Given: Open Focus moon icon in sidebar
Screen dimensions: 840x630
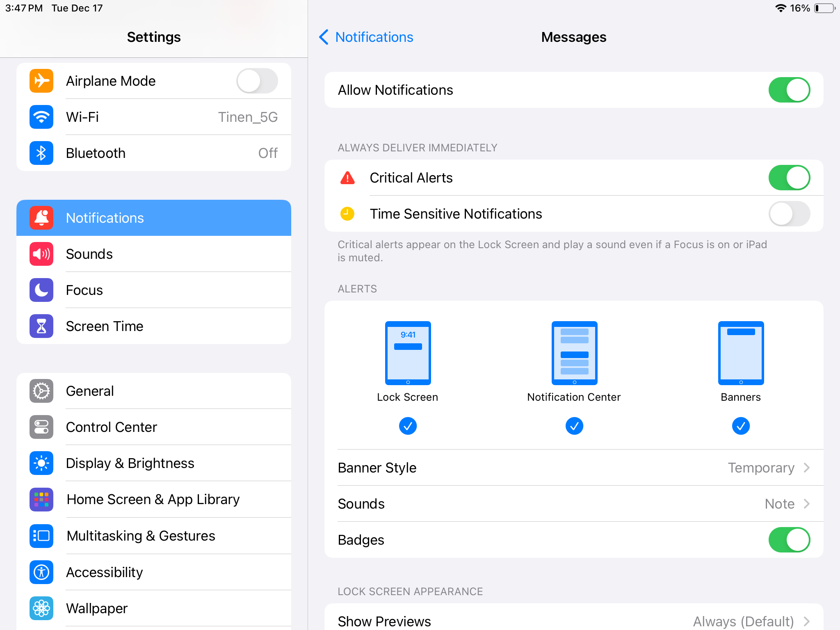Looking at the screenshot, I should pyautogui.click(x=41, y=290).
